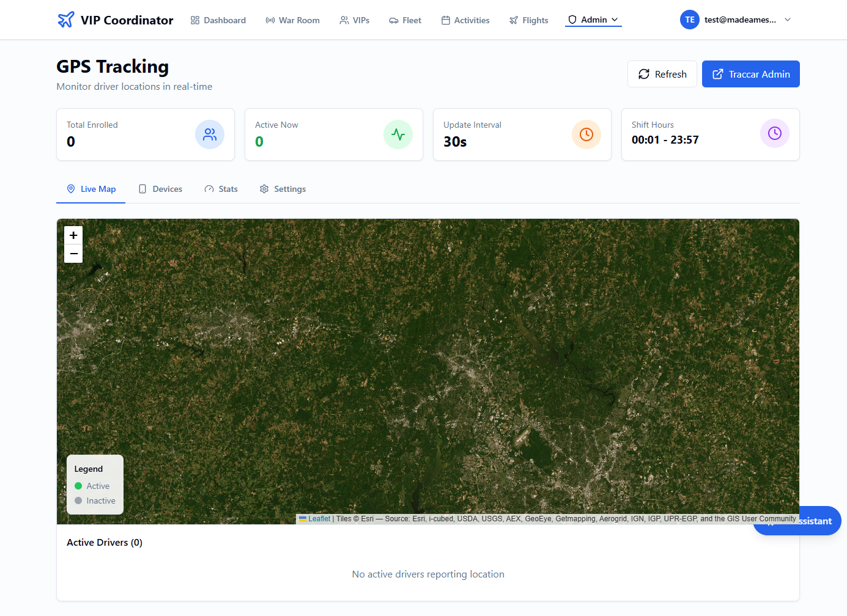This screenshot has width=847, height=616.
Task: Open Traccar Admin
Action: click(x=750, y=74)
